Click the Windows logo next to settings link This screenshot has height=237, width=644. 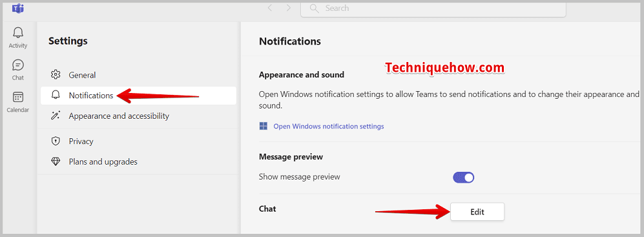tap(264, 126)
